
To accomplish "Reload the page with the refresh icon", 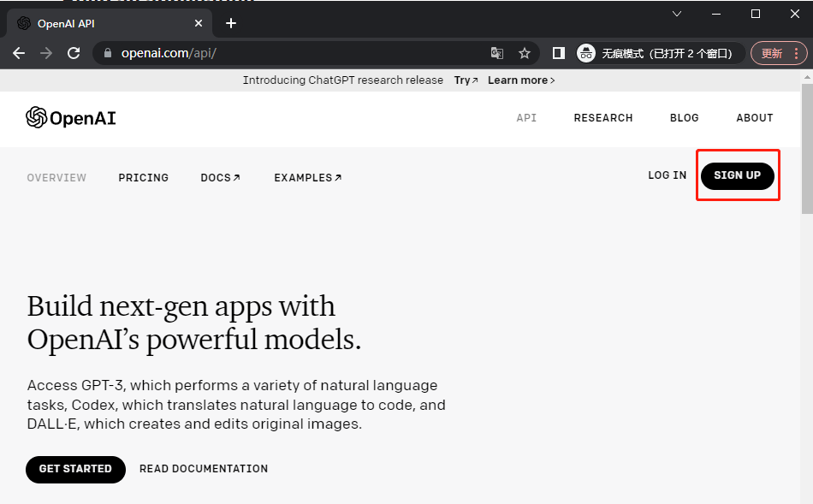I will tap(74, 53).
